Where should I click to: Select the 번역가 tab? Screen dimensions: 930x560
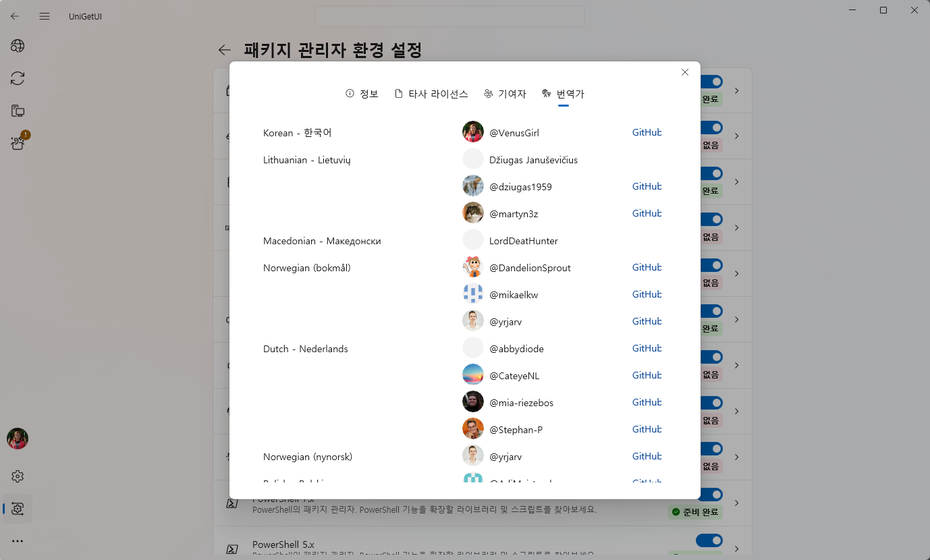coord(564,94)
